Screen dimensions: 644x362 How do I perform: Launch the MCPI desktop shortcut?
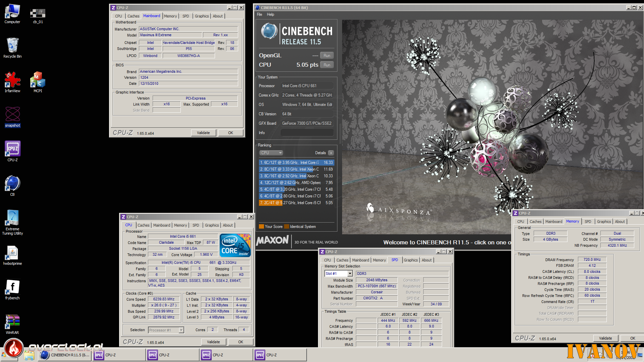(x=38, y=82)
